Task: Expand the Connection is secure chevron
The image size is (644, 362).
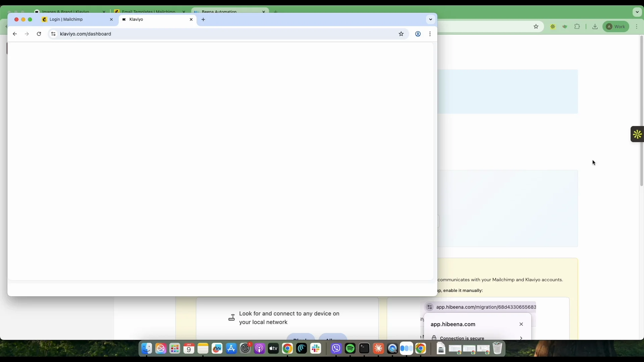Action: pos(521,338)
